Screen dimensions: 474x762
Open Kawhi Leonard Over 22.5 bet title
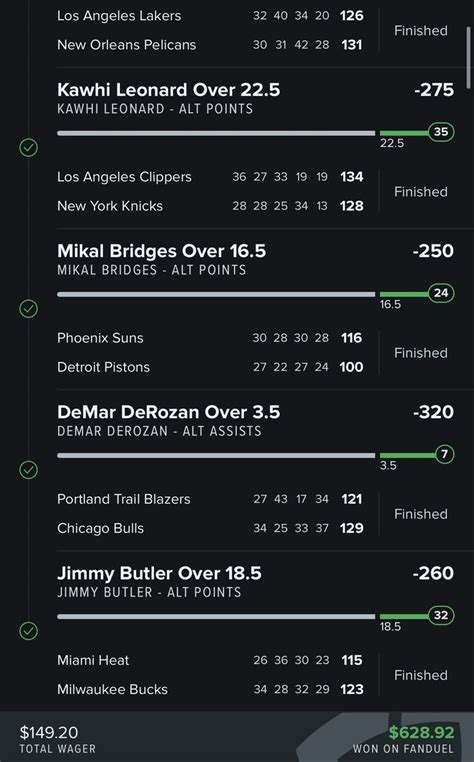point(168,90)
